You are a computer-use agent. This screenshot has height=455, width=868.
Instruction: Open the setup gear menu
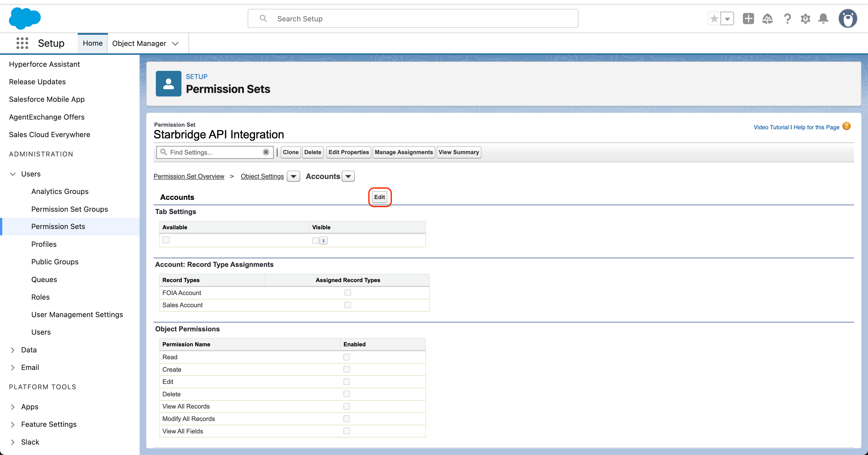point(805,19)
